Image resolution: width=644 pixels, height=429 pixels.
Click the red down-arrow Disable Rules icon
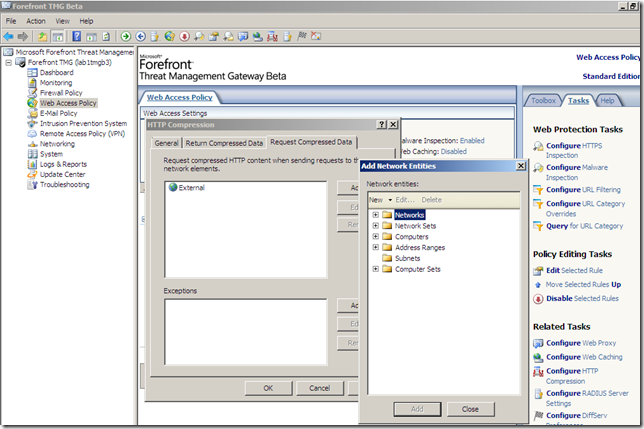pyautogui.click(x=184, y=37)
